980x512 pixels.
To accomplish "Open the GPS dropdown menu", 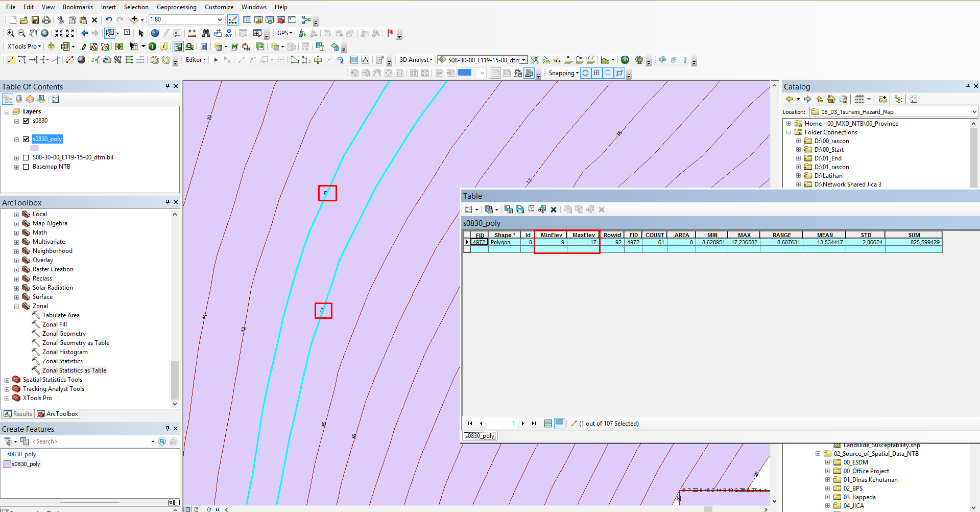I will coord(285,33).
